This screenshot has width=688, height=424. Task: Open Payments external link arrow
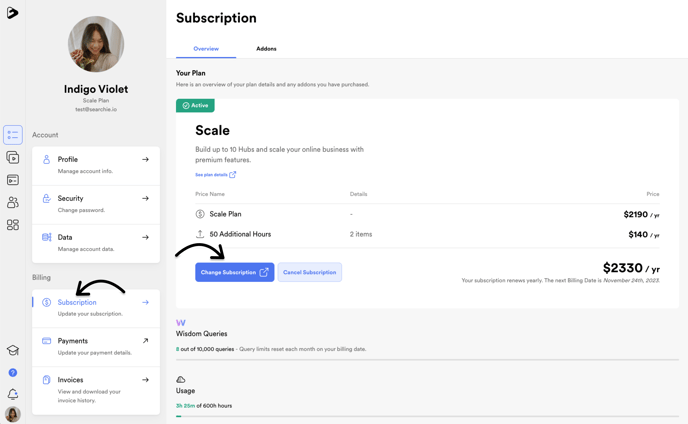(145, 341)
